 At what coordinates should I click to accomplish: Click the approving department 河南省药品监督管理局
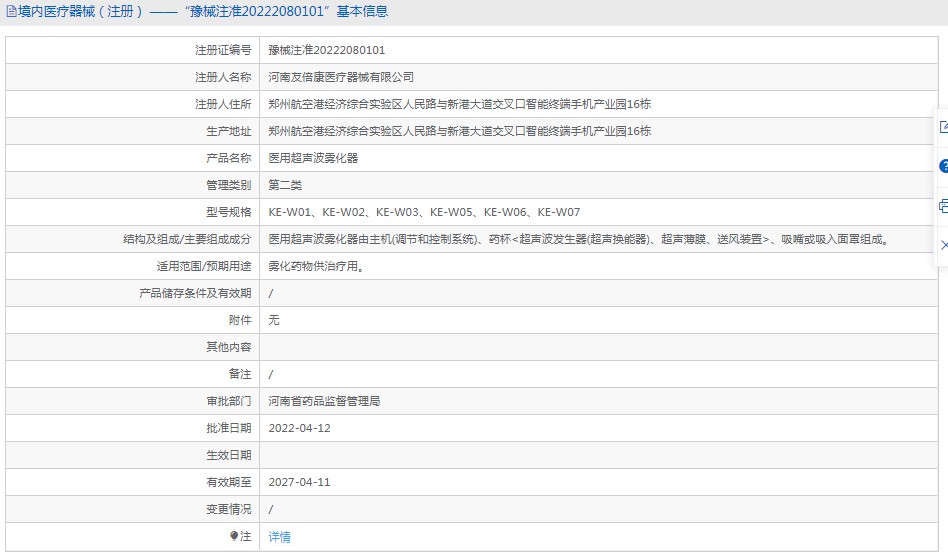(324, 401)
